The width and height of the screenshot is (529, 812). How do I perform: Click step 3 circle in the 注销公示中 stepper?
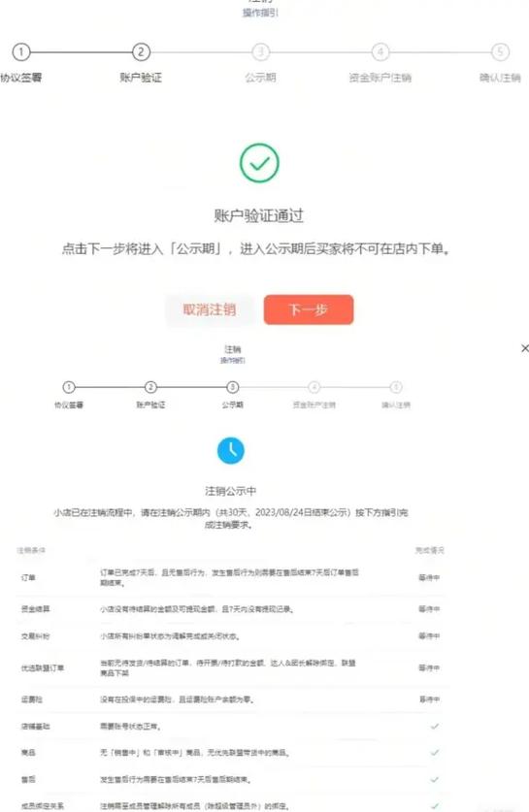coord(233,387)
